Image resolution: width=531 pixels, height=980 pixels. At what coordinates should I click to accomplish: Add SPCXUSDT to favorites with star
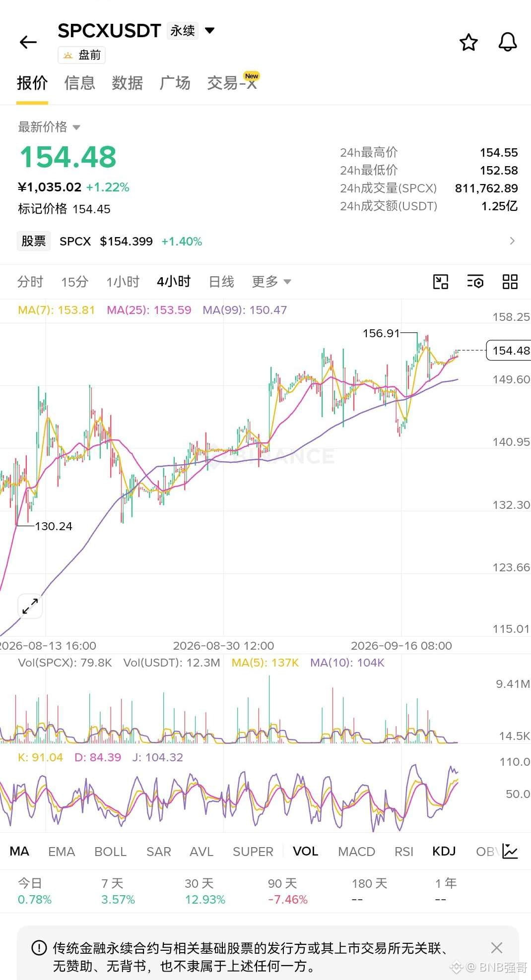[468, 43]
